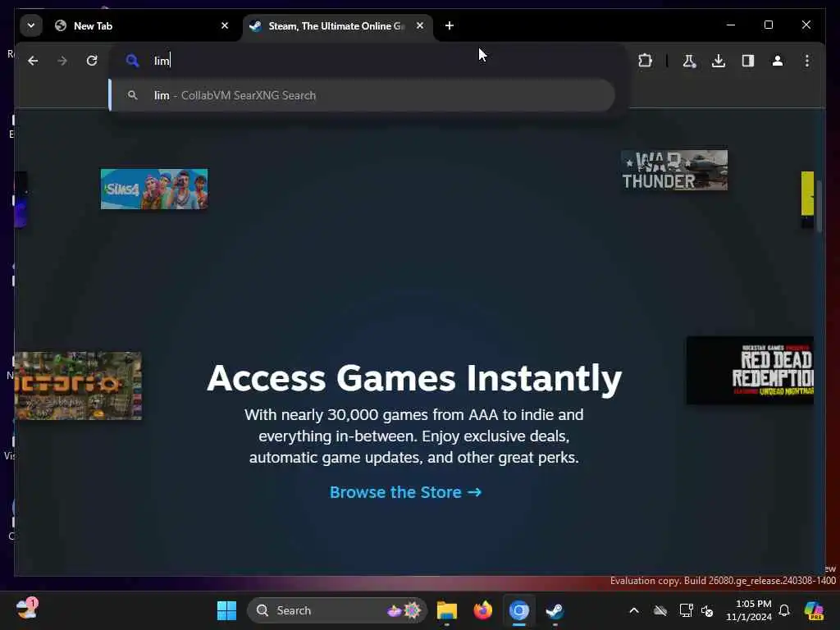Open the War Thunder game thumbnail
This screenshot has width=840, height=630.
tap(674, 171)
